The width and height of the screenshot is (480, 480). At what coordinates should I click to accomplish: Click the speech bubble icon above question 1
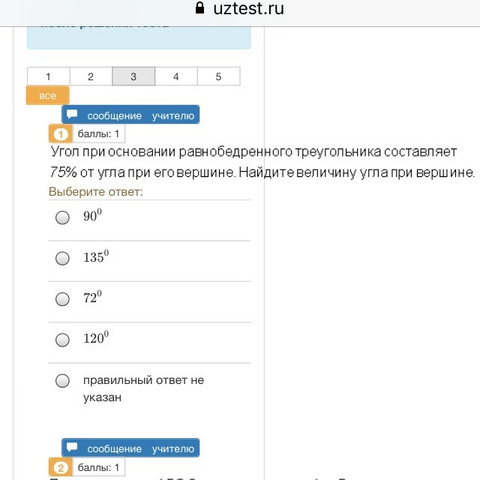tap(72, 114)
